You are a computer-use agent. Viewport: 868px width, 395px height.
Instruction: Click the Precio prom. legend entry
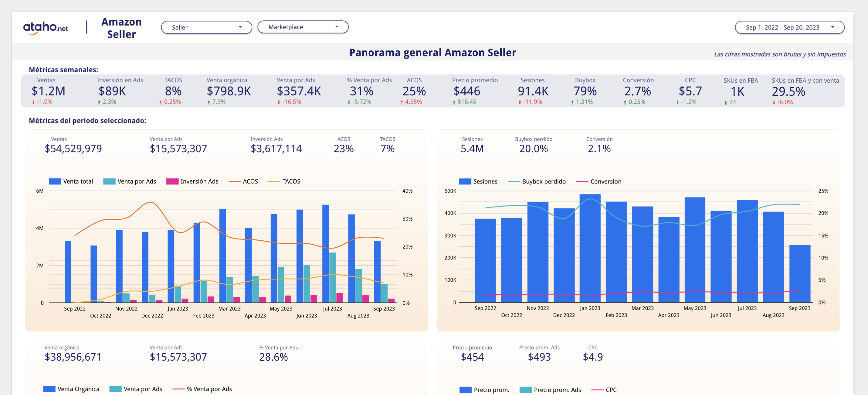pyautogui.click(x=484, y=390)
